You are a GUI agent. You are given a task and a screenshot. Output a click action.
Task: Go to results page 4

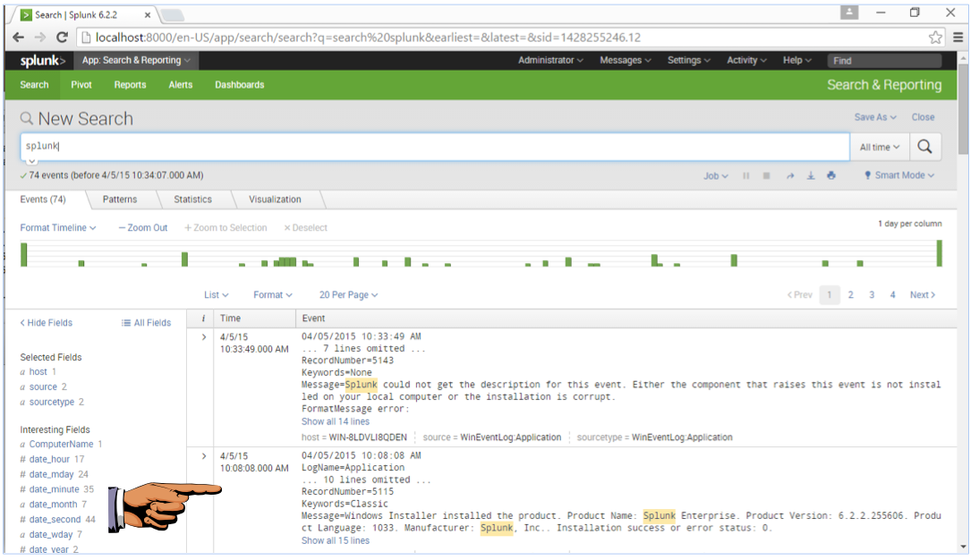pyautogui.click(x=893, y=294)
